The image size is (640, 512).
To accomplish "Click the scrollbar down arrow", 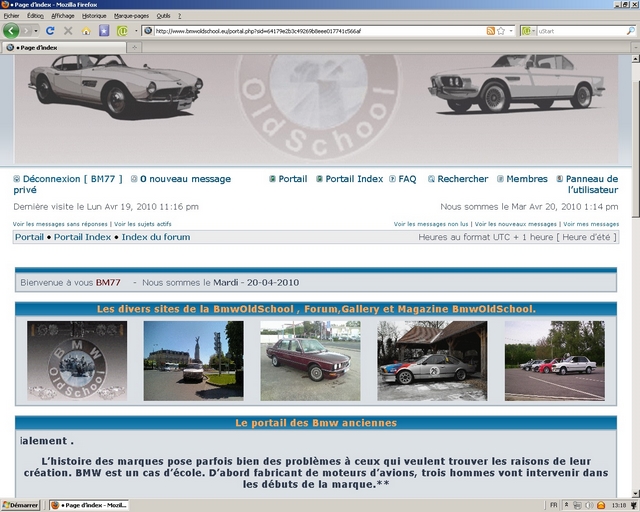I will (x=636, y=494).
